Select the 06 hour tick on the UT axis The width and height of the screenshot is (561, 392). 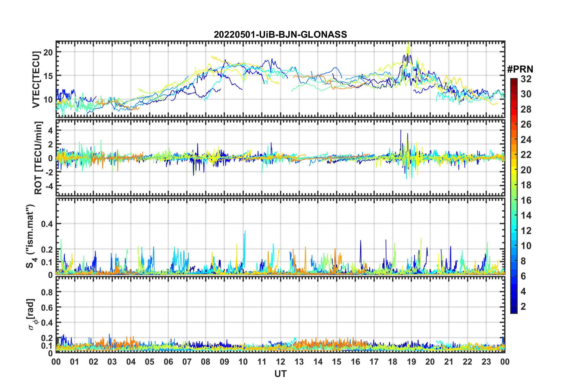[168, 362]
